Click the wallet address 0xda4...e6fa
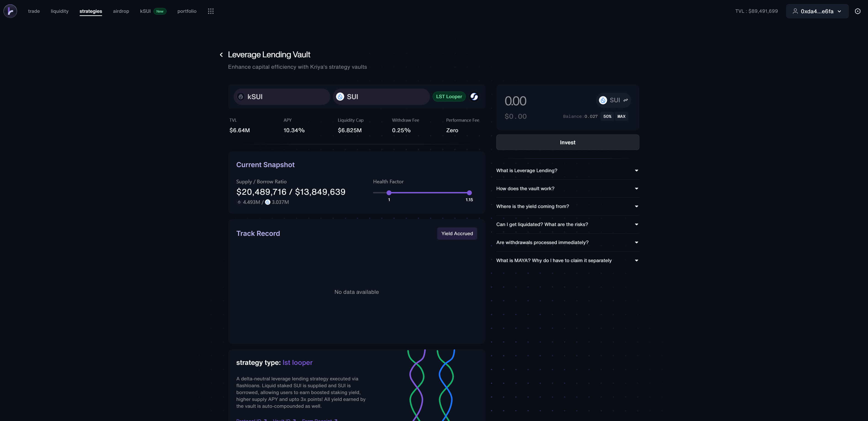 pyautogui.click(x=817, y=11)
